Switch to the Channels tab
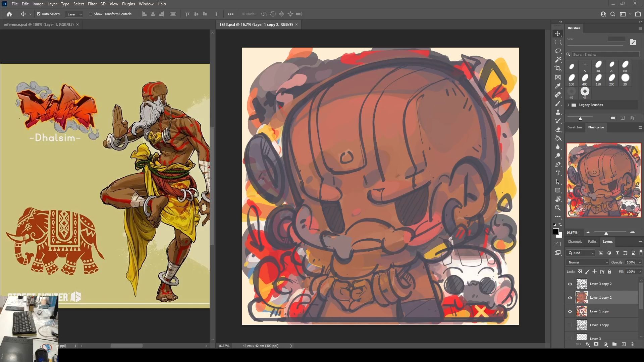The width and height of the screenshot is (644, 362). 575,242
